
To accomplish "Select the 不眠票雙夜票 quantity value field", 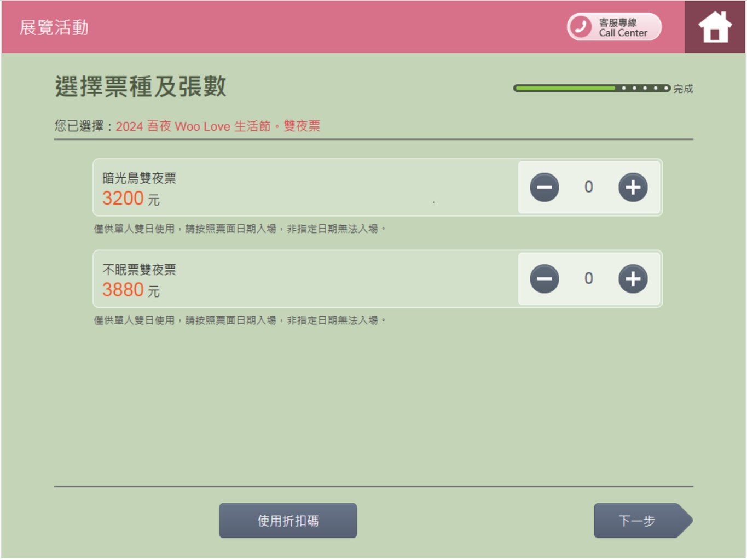I will coord(588,278).
